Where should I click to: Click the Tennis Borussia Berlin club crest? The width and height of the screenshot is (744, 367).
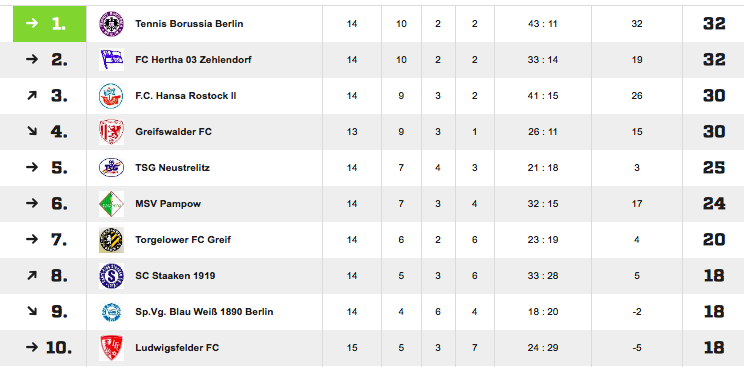tap(111, 24)
